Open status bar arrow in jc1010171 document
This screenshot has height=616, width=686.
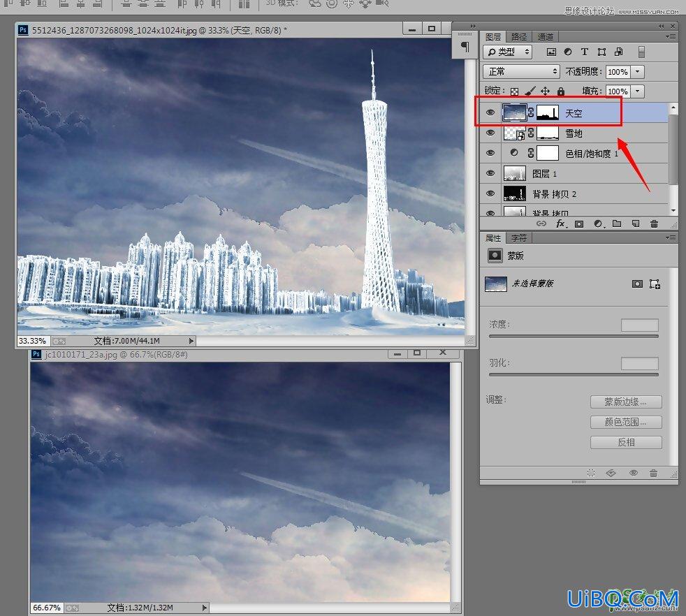coord(204,608)
